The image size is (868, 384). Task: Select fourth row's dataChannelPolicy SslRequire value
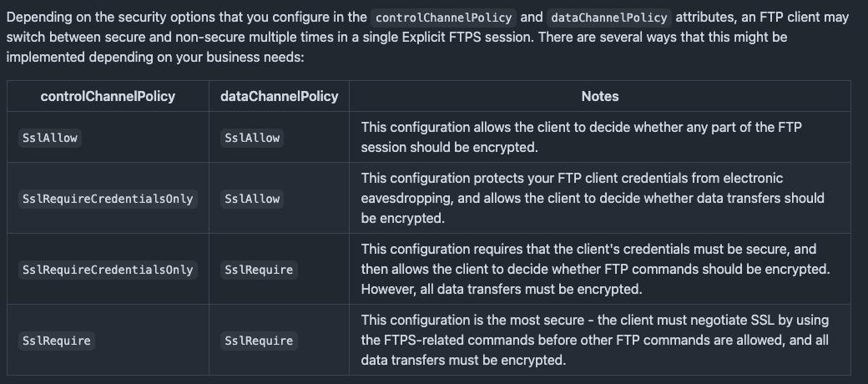coord(259,341)
